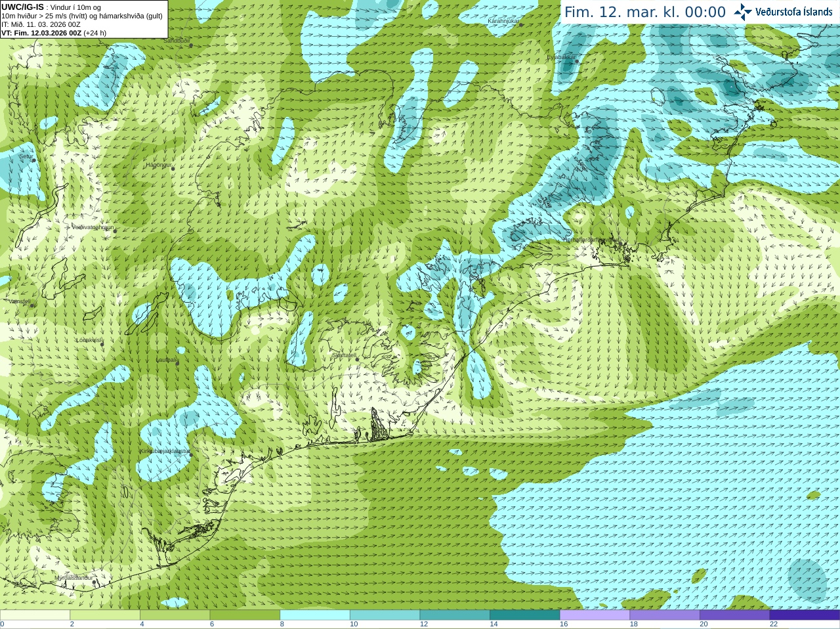Click the Sandbúðir station dot
This screenshot has height=629, width=840.
click(191, 45)
